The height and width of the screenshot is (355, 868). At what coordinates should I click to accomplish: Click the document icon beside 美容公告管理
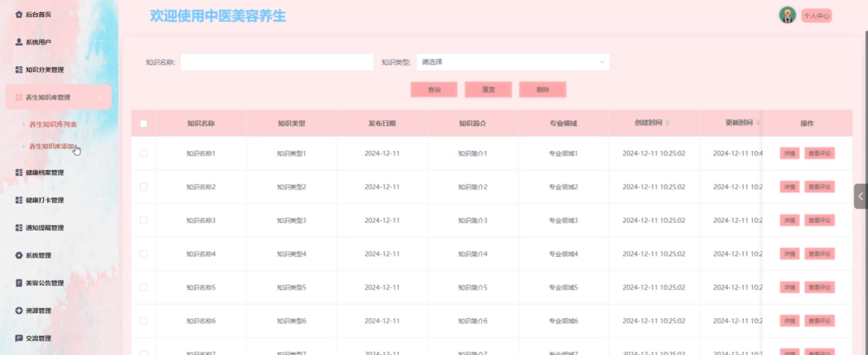click(19, 283)
